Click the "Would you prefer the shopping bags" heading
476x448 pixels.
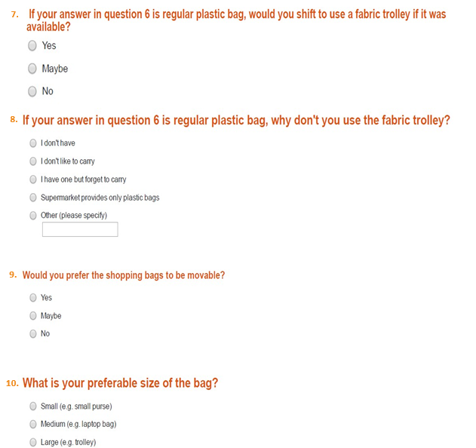[124, 275]
